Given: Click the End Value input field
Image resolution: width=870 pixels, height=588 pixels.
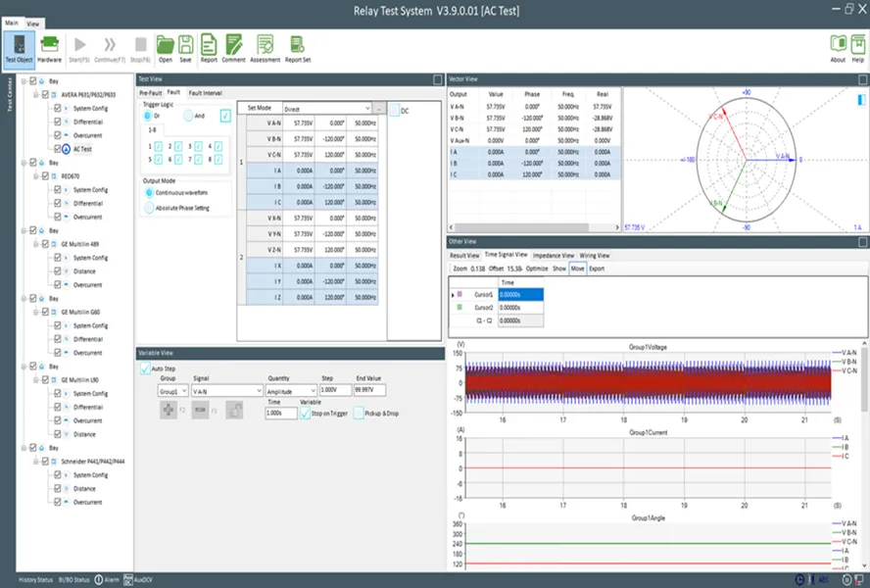Looking at the screenshot, I should (370, 390).
